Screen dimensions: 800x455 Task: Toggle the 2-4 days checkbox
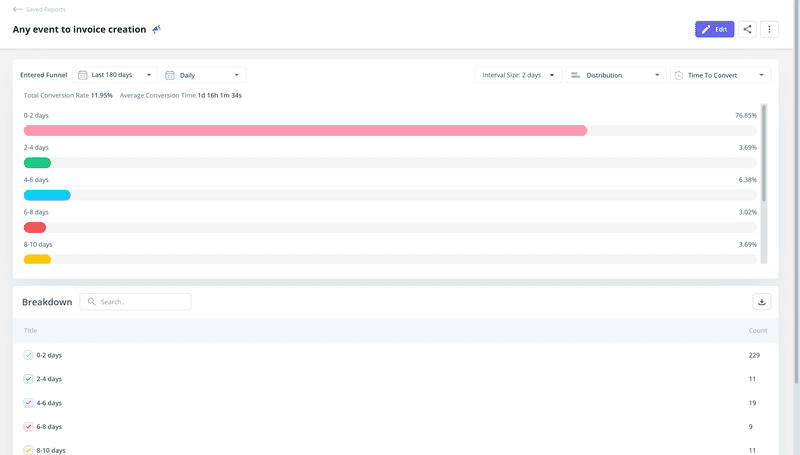[29, 379]
